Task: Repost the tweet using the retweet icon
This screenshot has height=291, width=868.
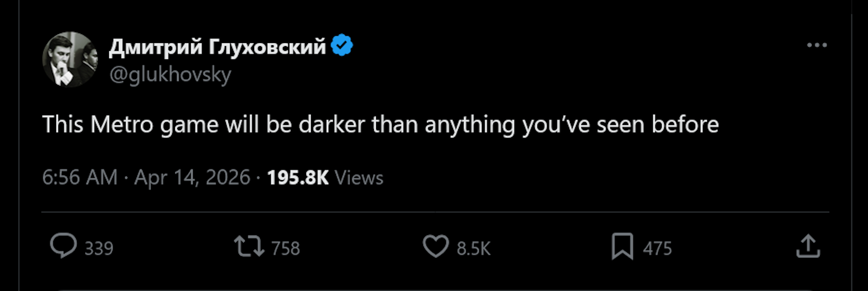Action: 249,247
